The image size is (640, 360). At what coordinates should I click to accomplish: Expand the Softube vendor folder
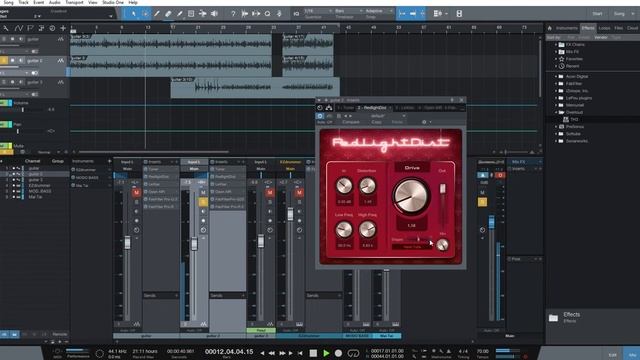pos(556,134)
